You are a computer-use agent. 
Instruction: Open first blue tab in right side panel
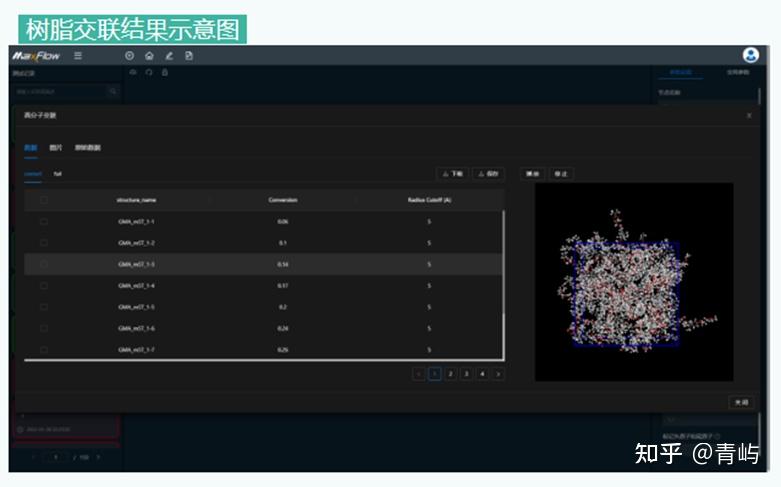(680, 73)
